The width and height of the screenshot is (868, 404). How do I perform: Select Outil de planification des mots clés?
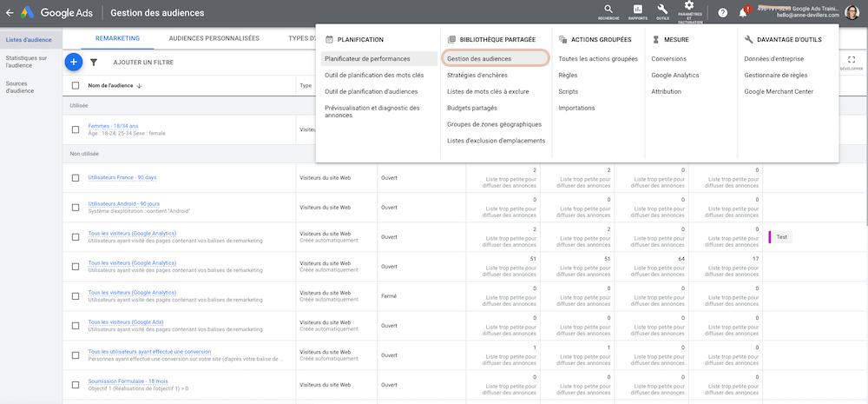[x=374, y=75]
